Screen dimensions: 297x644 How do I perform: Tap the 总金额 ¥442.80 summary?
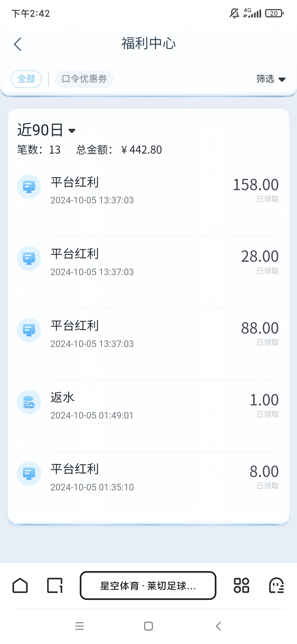(x=119, y=150)
